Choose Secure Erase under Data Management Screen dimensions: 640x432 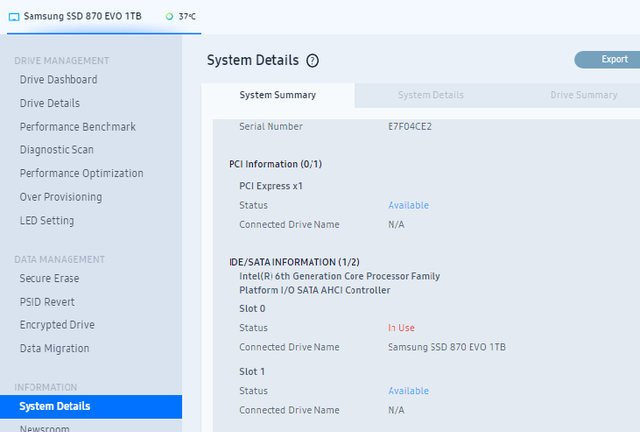(x=49, y=278)
